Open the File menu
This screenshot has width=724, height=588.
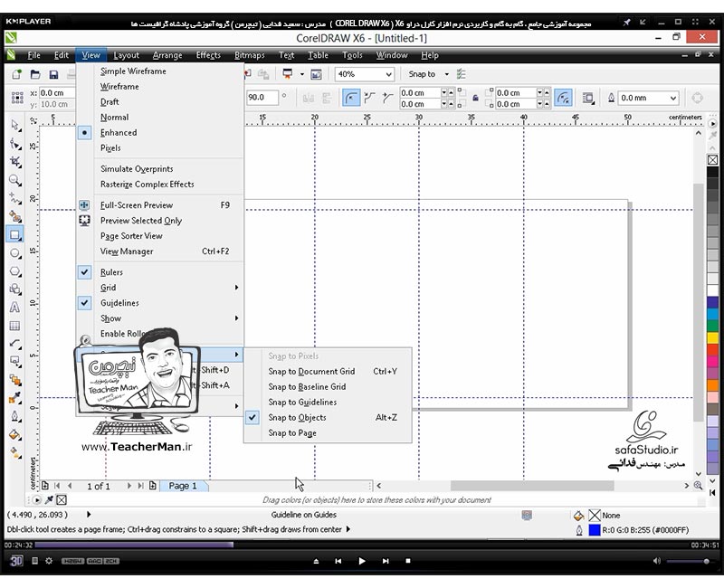click(x=33, y=55)
